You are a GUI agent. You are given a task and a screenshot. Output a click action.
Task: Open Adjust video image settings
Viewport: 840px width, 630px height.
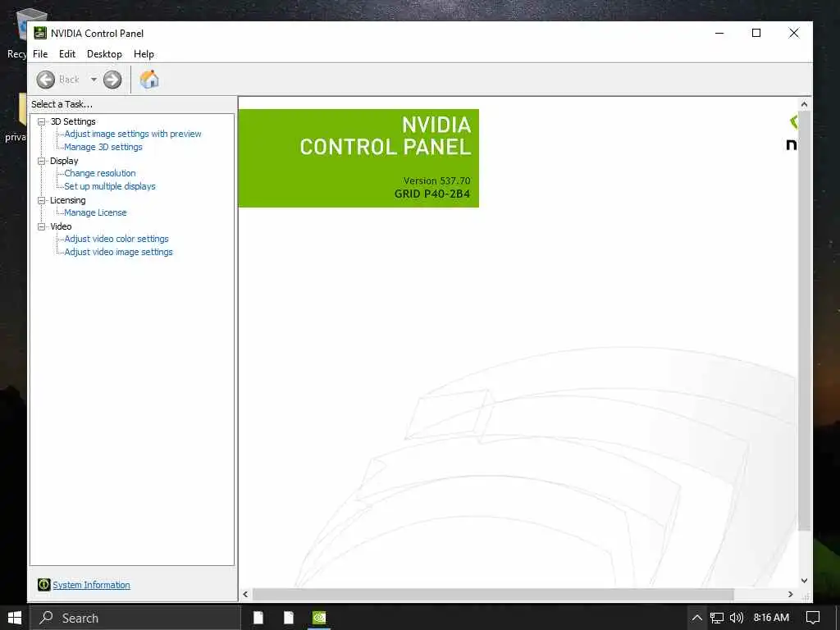tap(118, 252)
